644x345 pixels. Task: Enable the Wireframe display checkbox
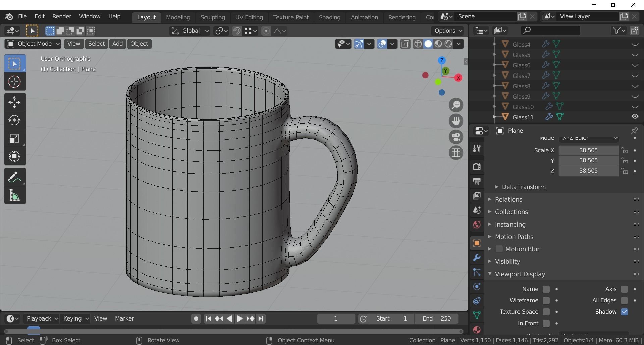pyautogui.click(x=546, y=300)
